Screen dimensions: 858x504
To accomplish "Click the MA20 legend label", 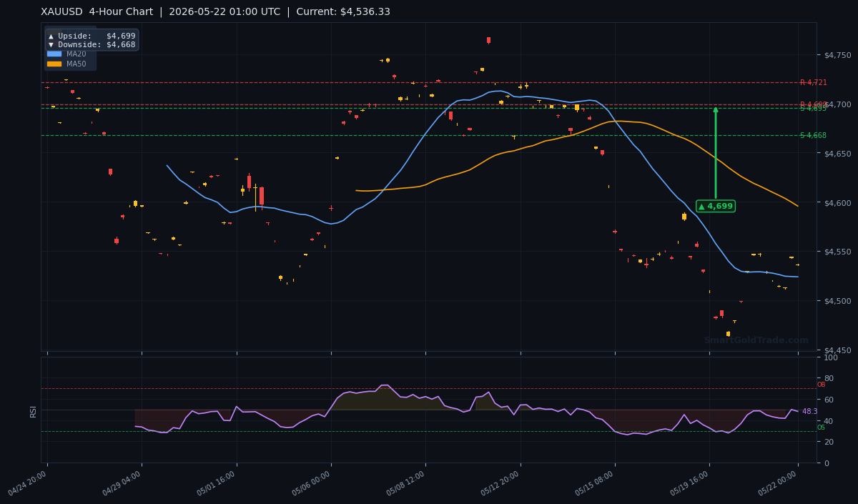I will [x=77, y=54].
